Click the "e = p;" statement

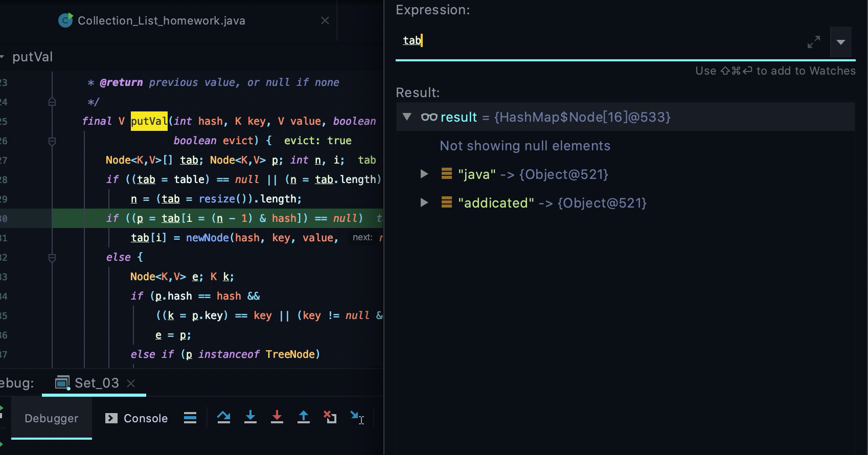(x=173, y=335)
